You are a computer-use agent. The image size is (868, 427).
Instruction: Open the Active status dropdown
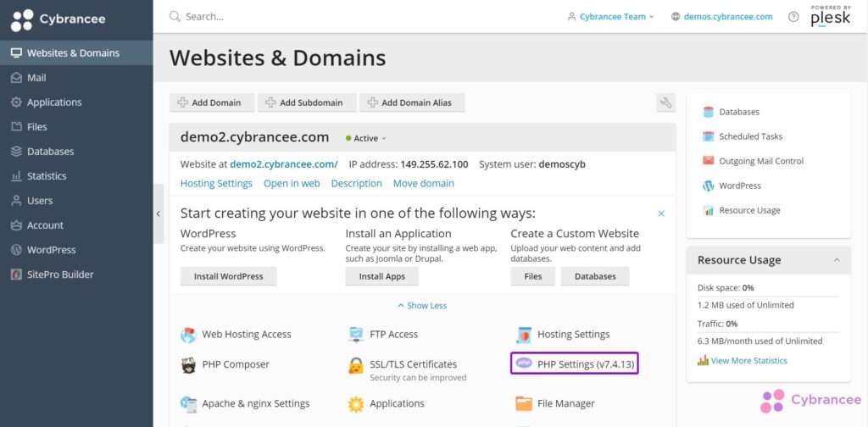366,138
